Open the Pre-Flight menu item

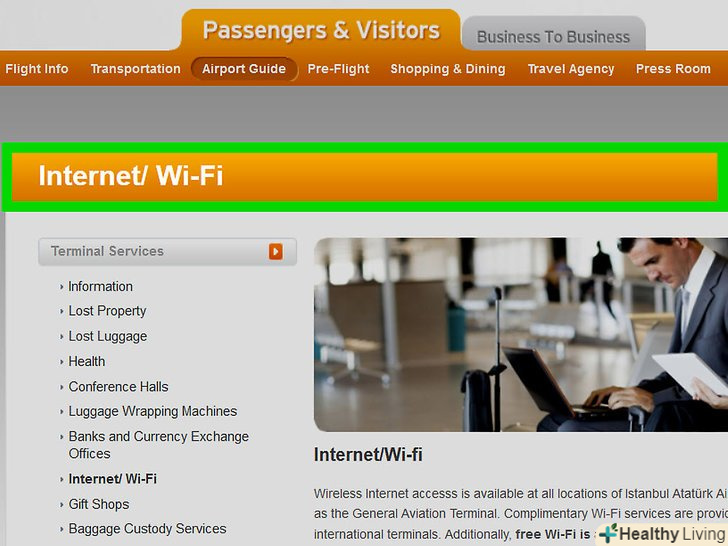(338, 69)
